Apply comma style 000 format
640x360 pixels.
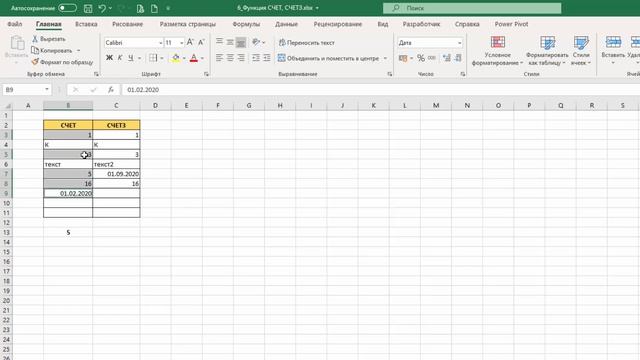[432, 58]
